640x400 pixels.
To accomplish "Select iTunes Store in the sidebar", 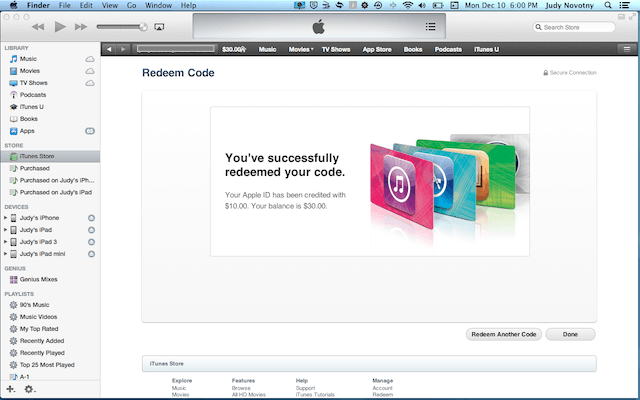I will pos(51,156).
